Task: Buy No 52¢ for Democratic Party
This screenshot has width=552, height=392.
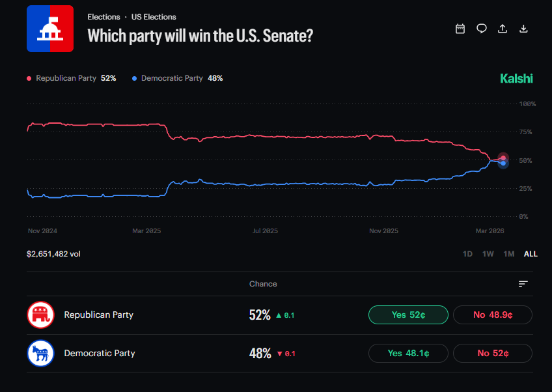Action: pos(493,354)
